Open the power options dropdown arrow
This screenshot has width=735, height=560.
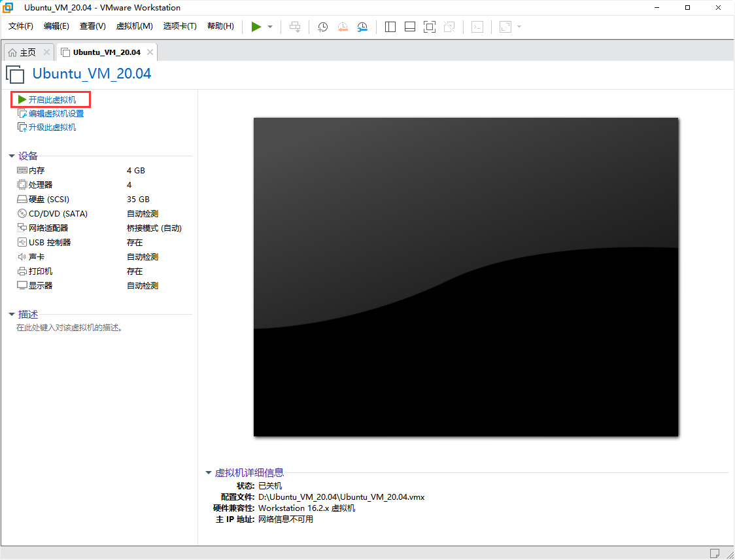270,27
